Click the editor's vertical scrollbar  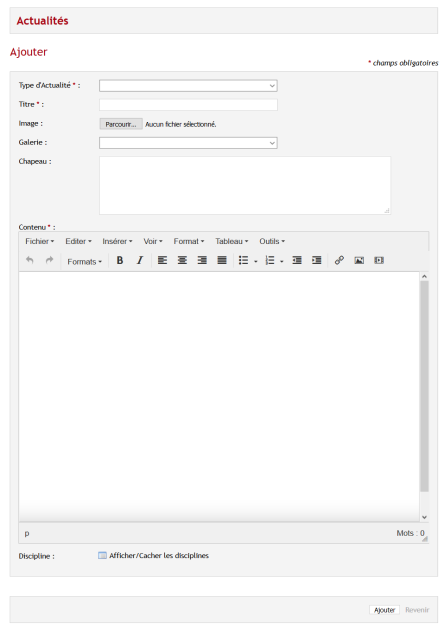coord(424,387)
